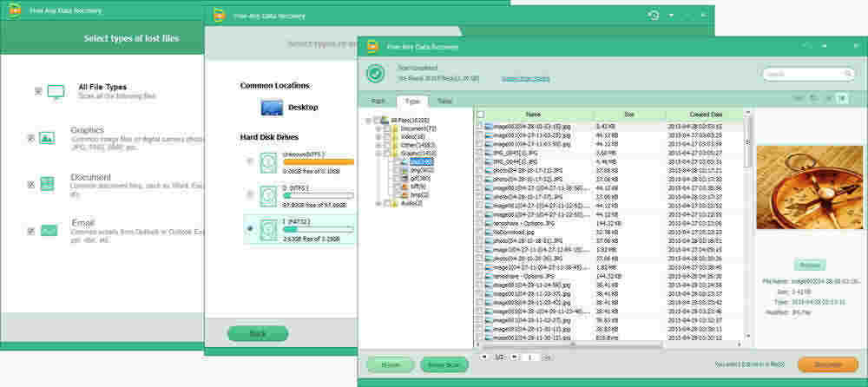Screen dimensions: 868x387
Task: Click the page number input field
Action: tap(530, 357)
